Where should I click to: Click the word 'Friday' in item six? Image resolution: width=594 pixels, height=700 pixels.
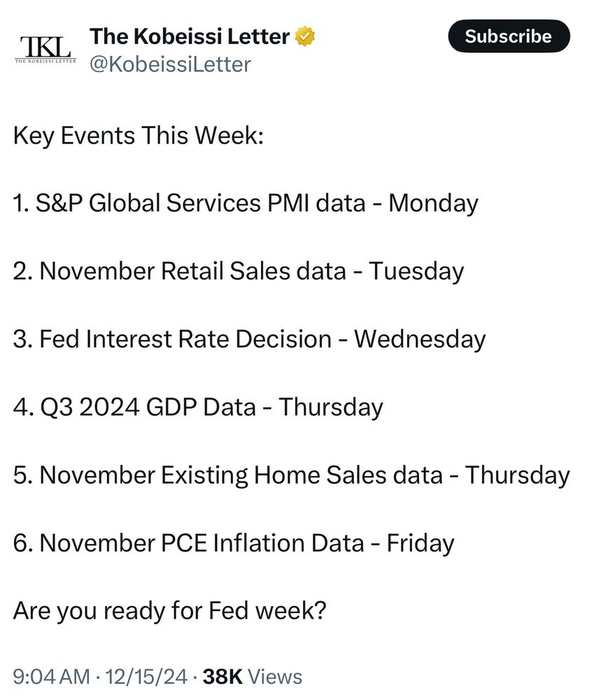pos(420,543)
